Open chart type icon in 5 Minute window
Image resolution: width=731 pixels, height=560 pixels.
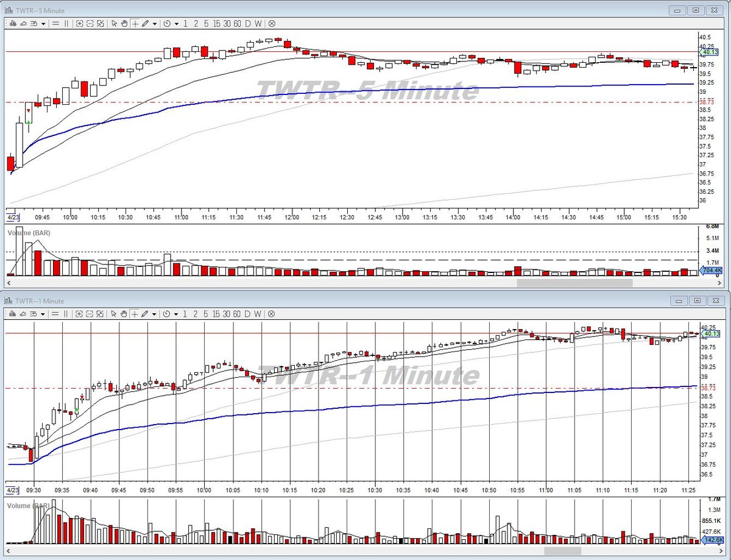[13, 23]
